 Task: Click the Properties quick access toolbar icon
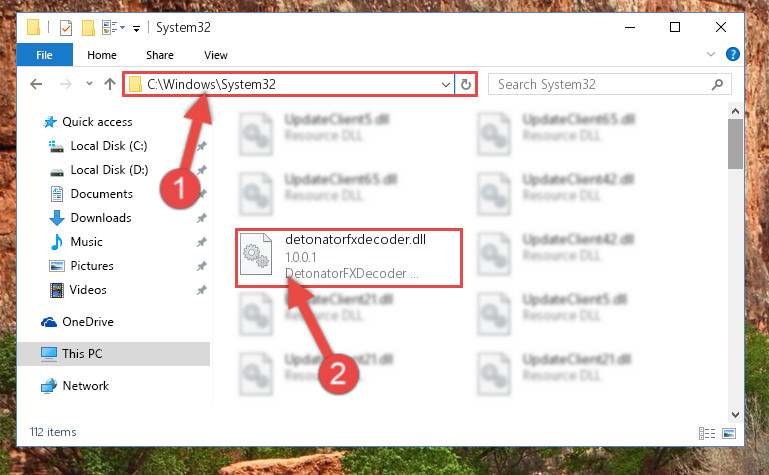point(66,27)
